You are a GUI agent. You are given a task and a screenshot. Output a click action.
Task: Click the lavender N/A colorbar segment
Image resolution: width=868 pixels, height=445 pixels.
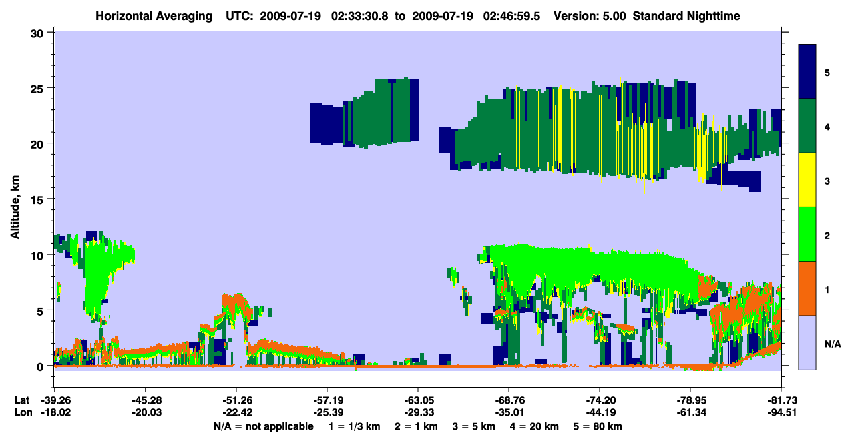807,342
